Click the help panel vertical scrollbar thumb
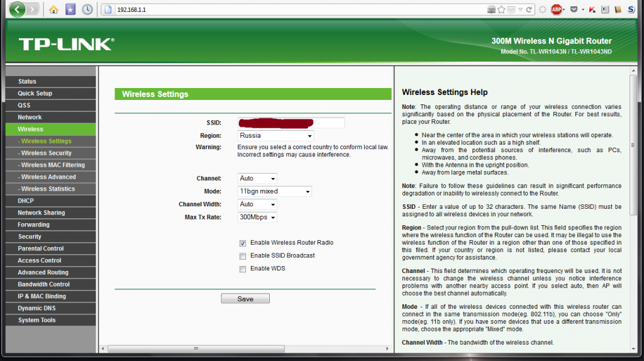 point(633,145)
